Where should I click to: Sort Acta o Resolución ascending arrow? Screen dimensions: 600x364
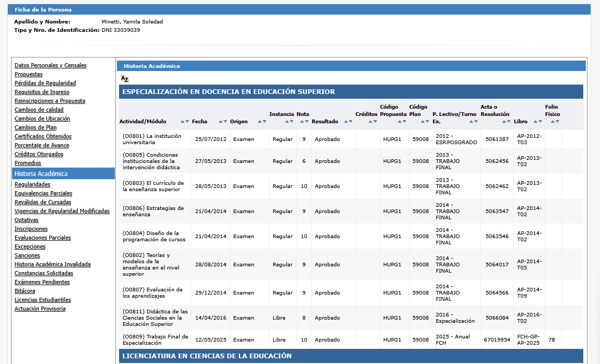click(x=504, y=121)
